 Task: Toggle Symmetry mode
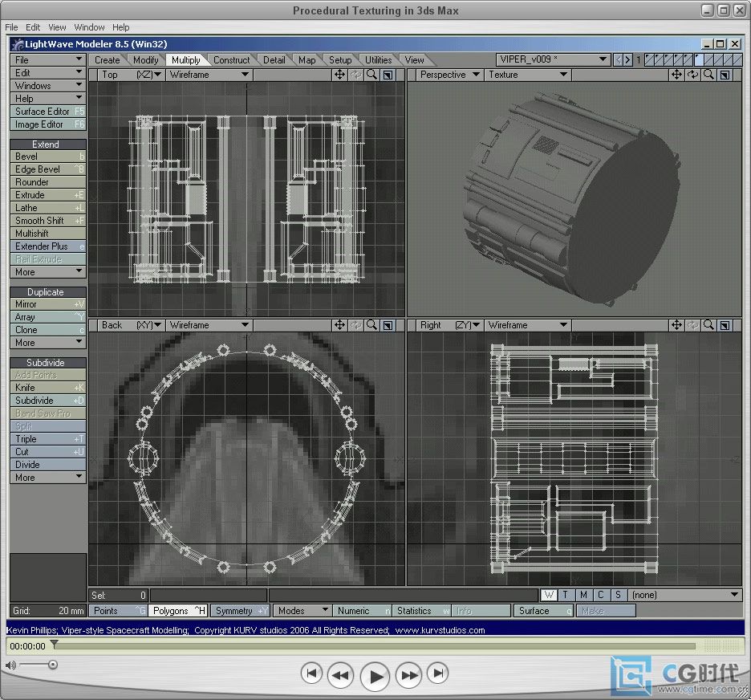click(240, 611)
